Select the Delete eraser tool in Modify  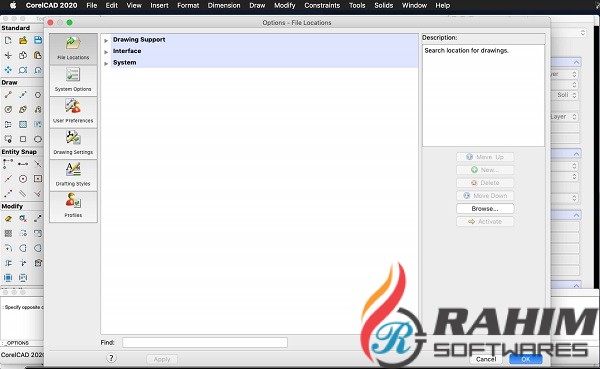click(x=8, y=219)
